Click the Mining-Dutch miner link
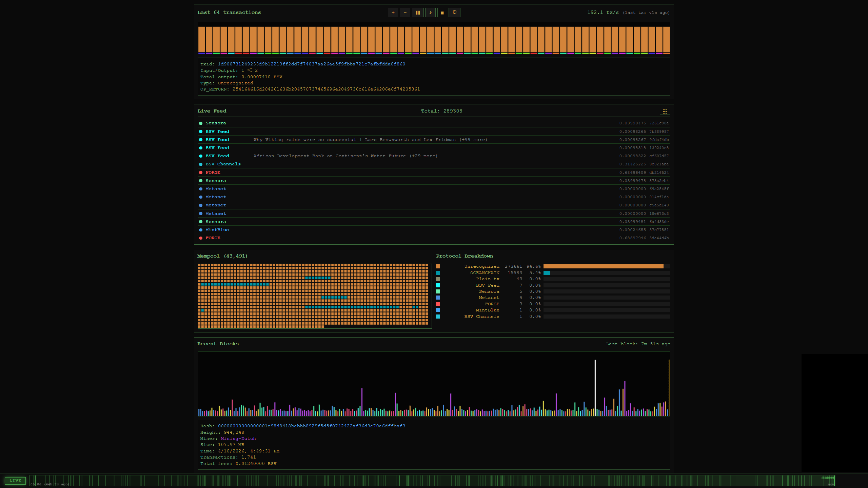 [238, 439]
